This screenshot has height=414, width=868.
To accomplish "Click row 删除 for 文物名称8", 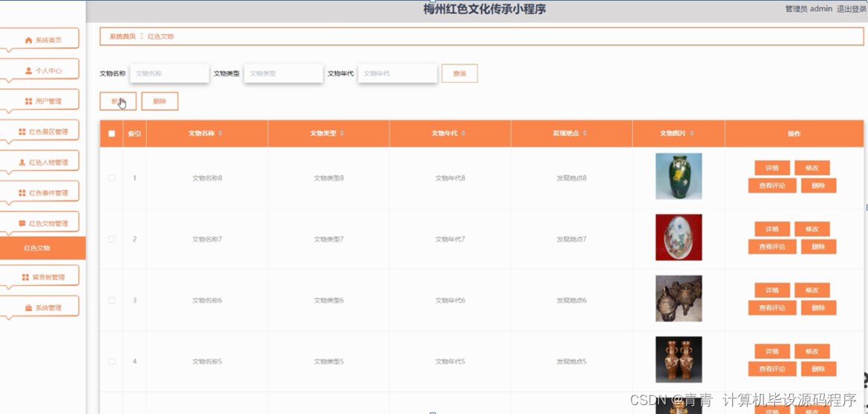I will click(819, 186).
